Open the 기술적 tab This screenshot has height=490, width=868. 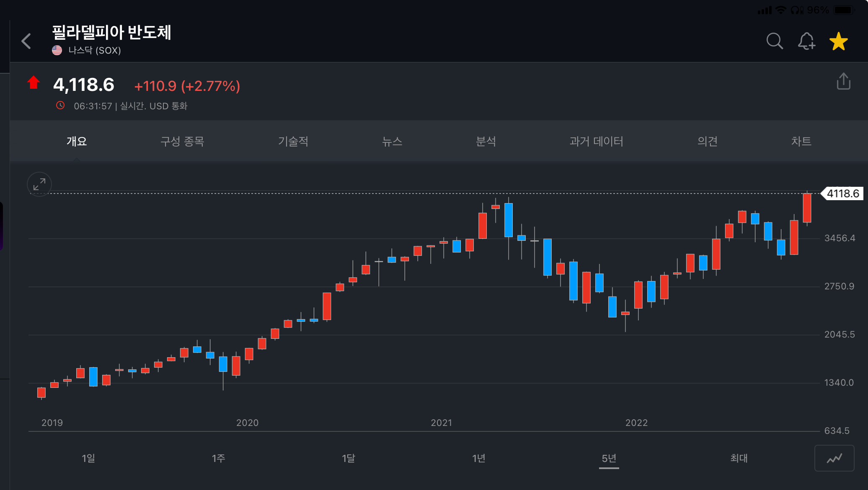(293, 141)
